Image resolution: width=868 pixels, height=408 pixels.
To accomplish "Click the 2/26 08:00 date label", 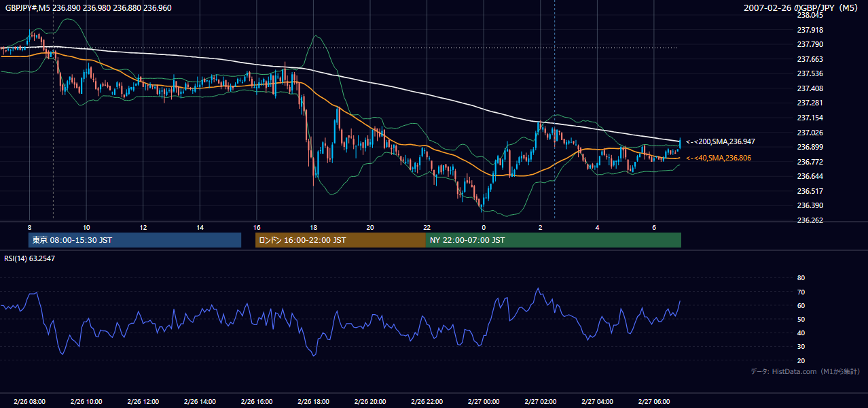I will point(29,402).
